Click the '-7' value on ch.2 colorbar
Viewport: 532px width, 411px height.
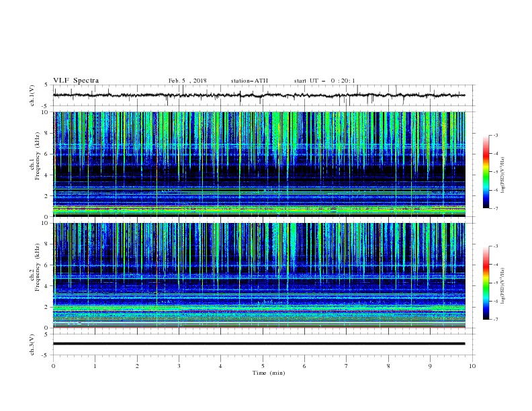[495, 320]
